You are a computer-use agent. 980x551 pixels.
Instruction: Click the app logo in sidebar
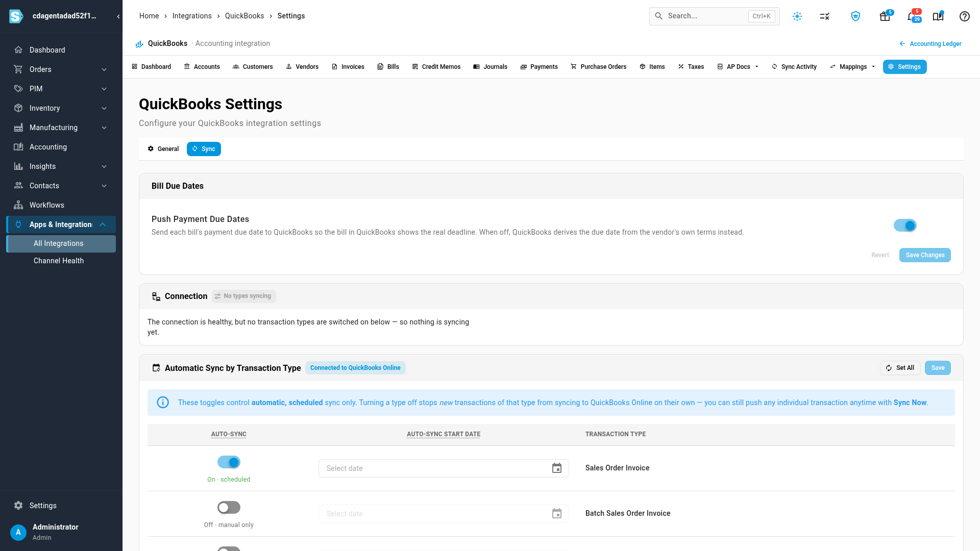point(16,16)
